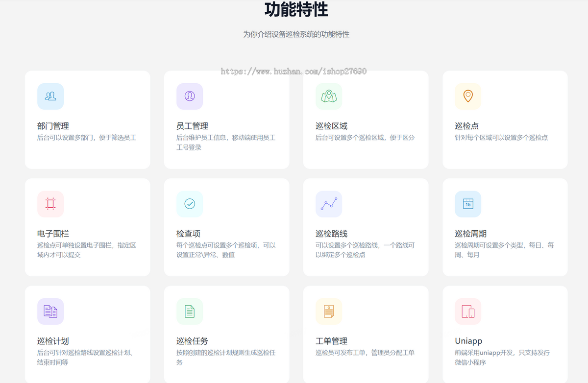Image resolution: width=588 pixels, height=383 pixels.
Task: Click the 巡检点 location pin icon
Action: coord(468,96)
